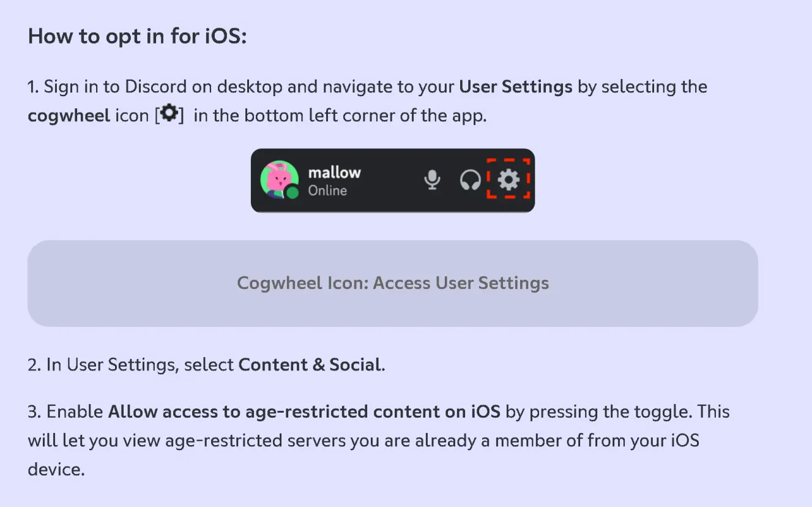Click the green online status dot on avatar
The width and height of the screenshot is (812, 507).
coord(292,193)
